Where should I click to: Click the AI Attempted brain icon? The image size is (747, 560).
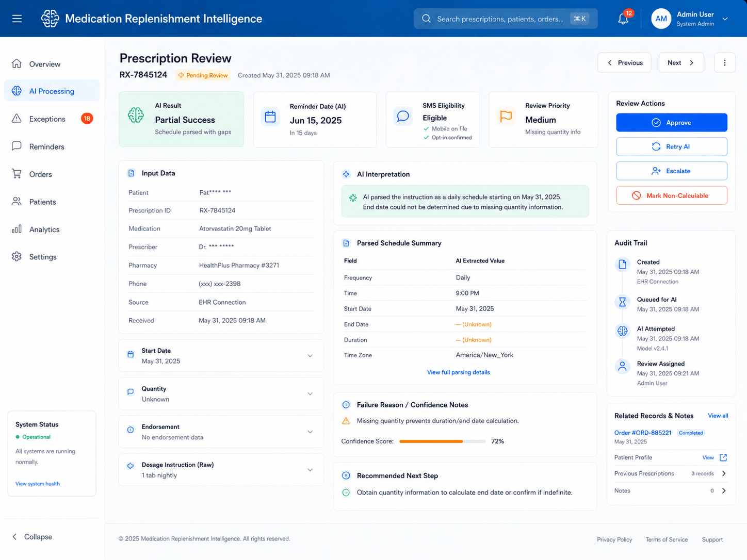[622, 331]
